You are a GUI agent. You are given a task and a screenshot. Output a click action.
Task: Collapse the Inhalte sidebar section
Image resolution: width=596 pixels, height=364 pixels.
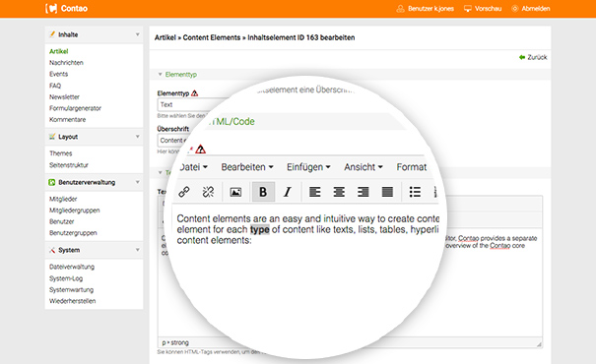point(138,34)
